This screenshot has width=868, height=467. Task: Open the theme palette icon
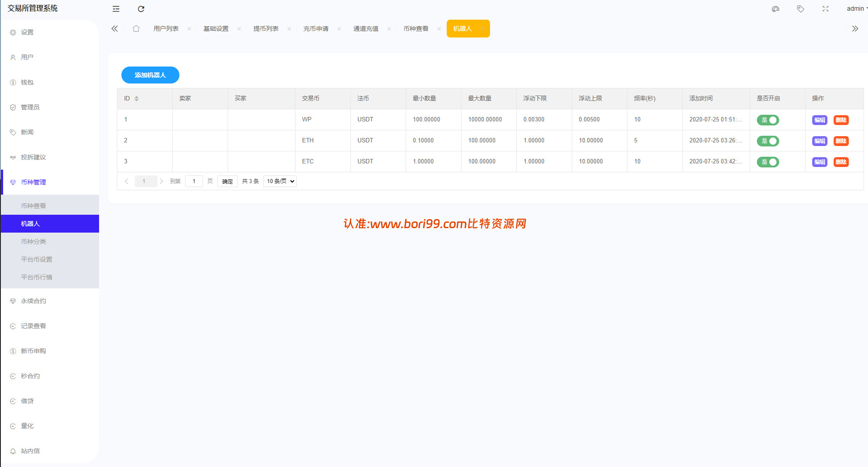[x=776, y=9]
